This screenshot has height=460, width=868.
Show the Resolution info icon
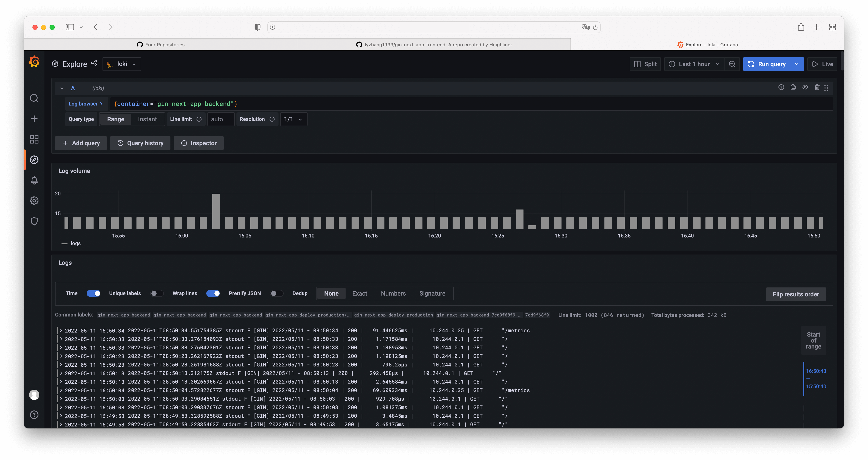272,119
